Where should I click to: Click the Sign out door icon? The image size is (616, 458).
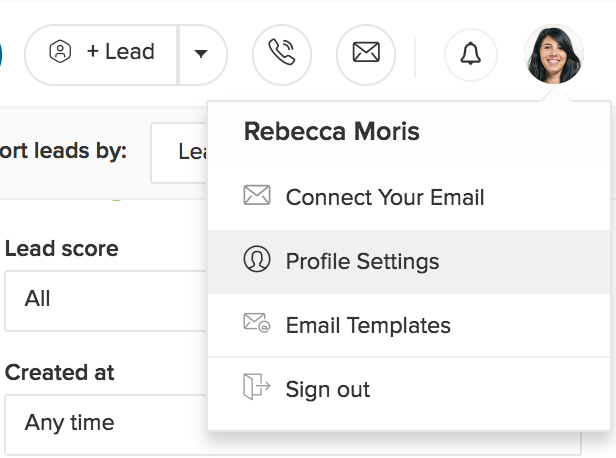click(257, 387)
